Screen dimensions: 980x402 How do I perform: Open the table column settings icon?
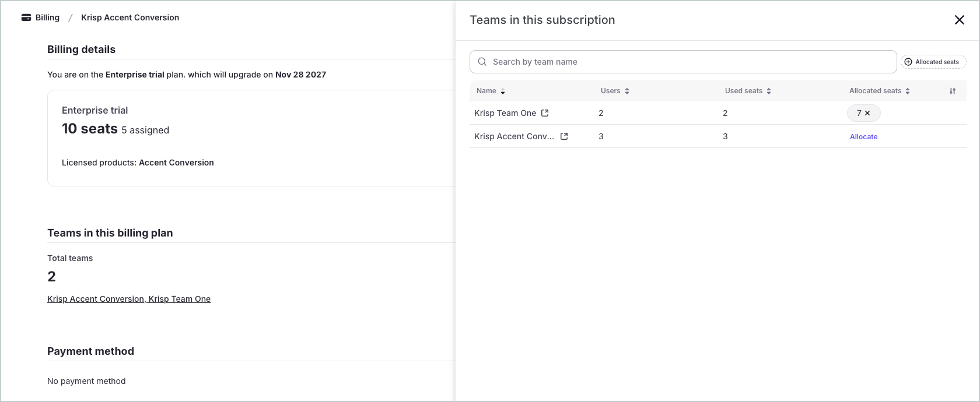click(953, 91)
